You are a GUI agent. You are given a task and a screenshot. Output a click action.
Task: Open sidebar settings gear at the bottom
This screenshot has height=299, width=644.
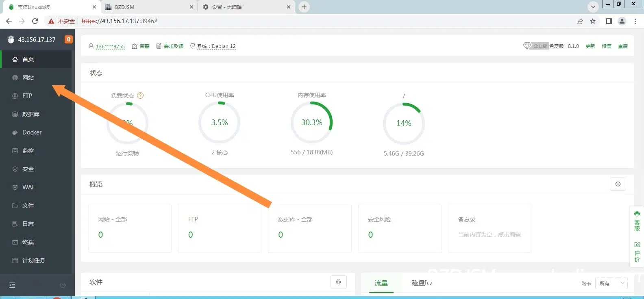pos(63,285)
